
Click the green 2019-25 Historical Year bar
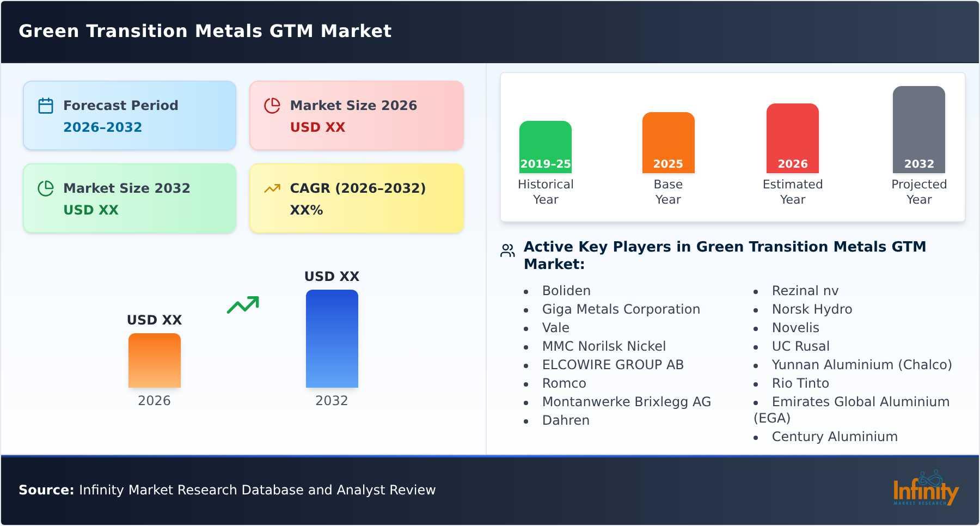coord(546,147)
